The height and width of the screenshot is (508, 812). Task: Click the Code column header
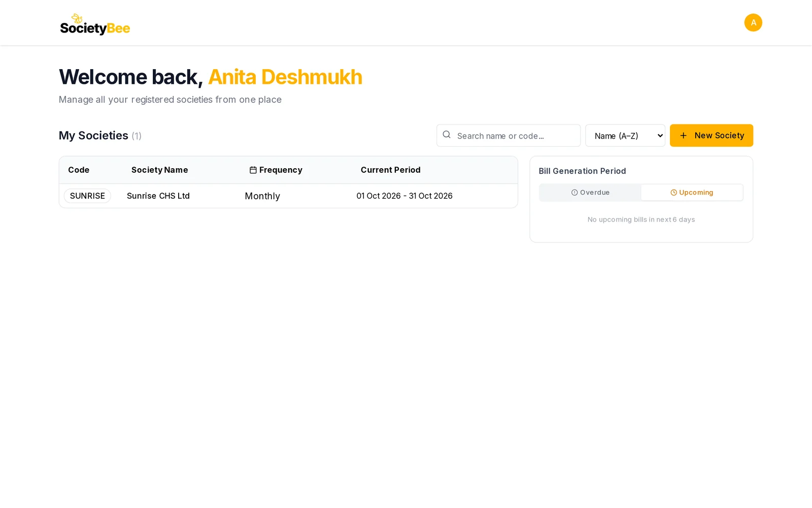(79, 170)
